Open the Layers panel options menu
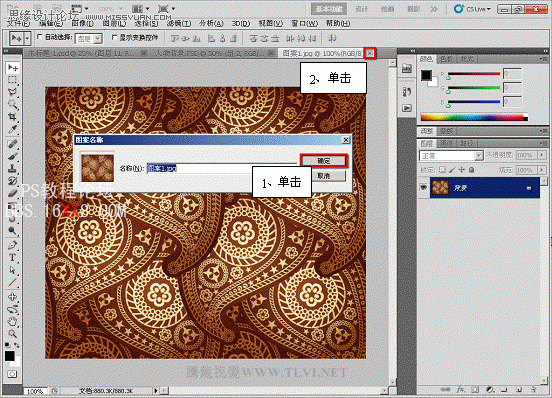Viewport: 552px width, 398px height. [544, 143]
